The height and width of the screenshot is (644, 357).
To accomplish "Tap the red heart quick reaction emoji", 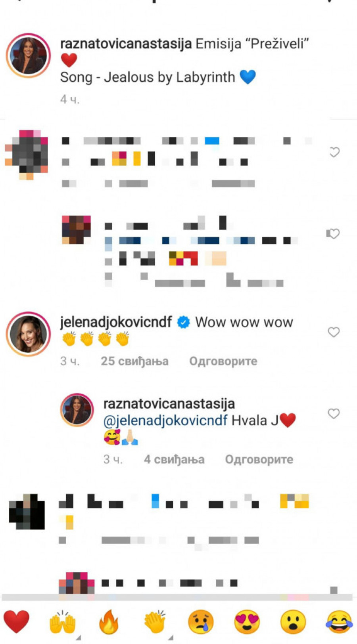I will (x=16, y=621).
